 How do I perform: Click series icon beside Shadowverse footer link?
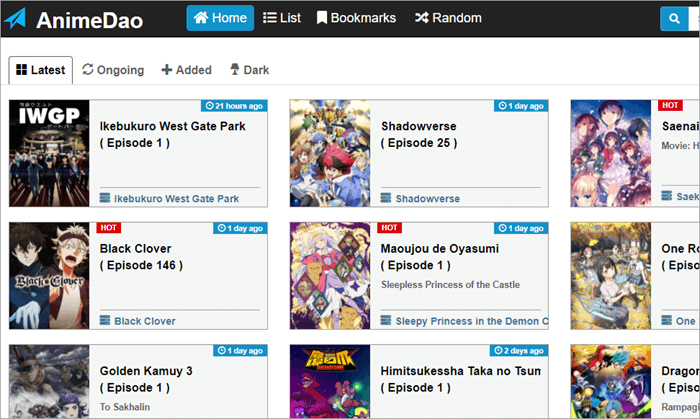(386, 199)
